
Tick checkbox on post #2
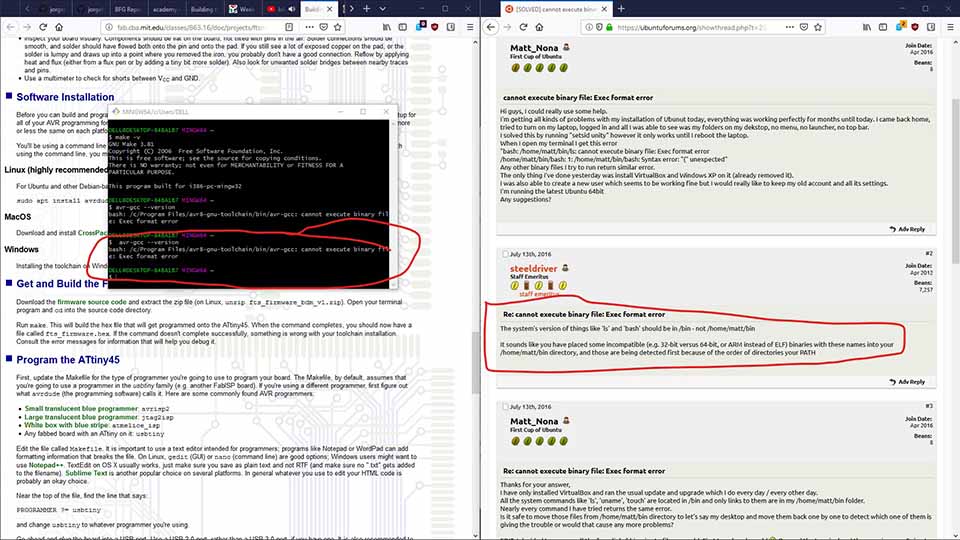[x=505, y=254]
